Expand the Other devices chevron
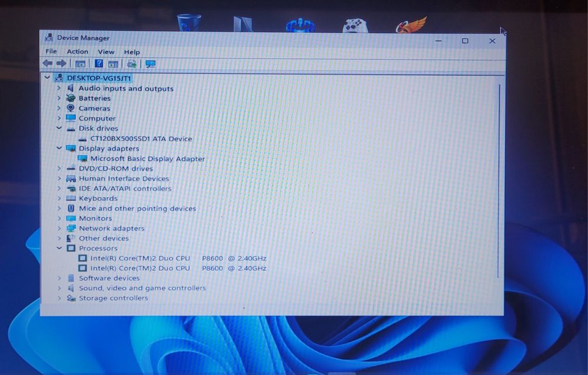This screenshot has width=588, height=375. [59, 237]
